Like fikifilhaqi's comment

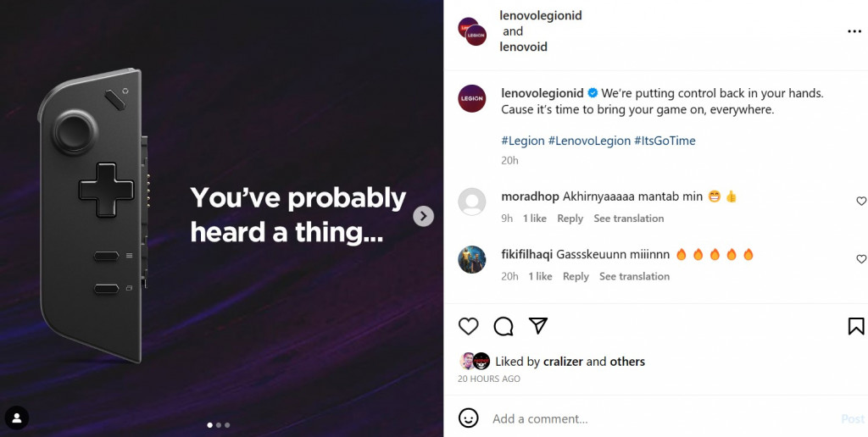861,259
